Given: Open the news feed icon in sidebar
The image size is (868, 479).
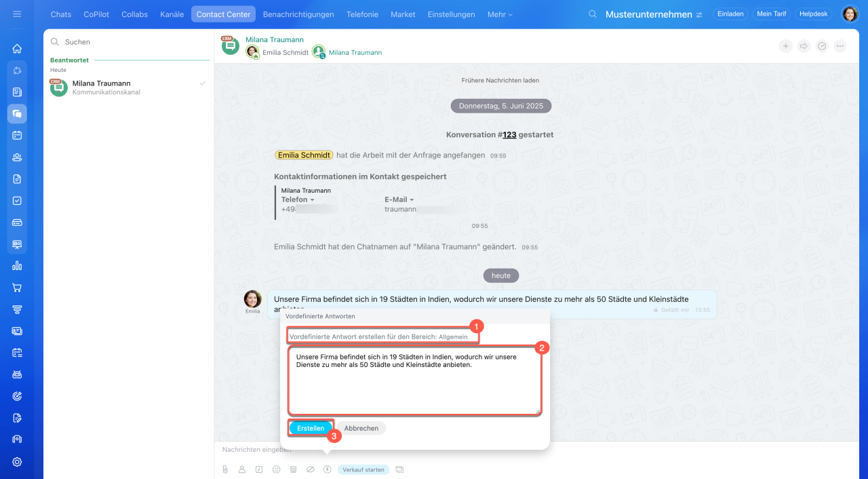Looking at the screenshot, I should (17, 92).
